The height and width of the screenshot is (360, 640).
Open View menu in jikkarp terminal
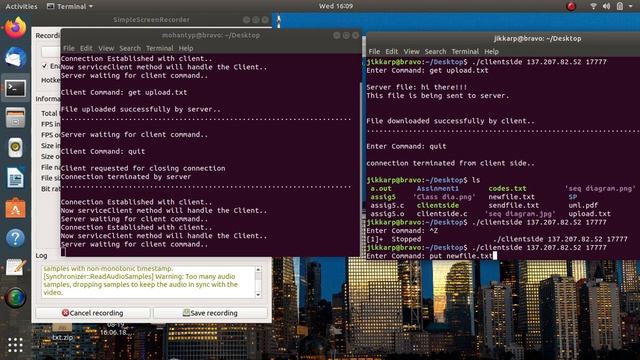point(411,51)
